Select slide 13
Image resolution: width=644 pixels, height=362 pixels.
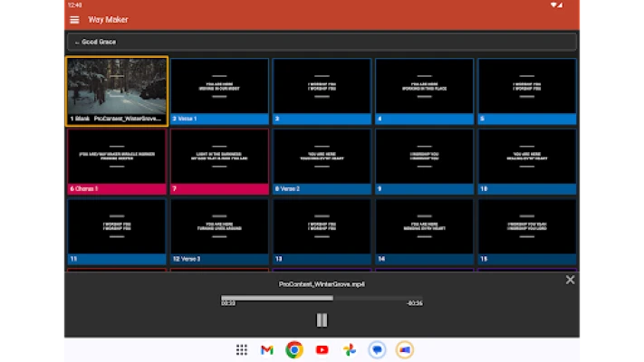pos(322,232)
